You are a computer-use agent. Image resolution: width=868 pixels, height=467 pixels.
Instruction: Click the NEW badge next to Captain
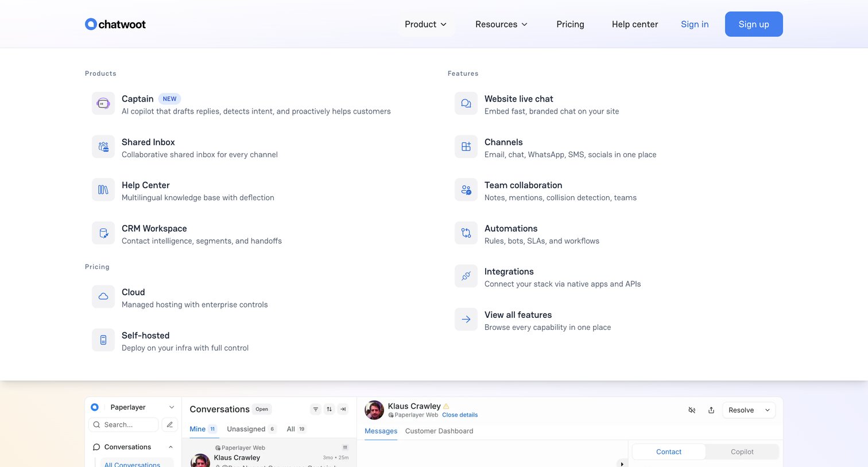click(x=169, y=99)
